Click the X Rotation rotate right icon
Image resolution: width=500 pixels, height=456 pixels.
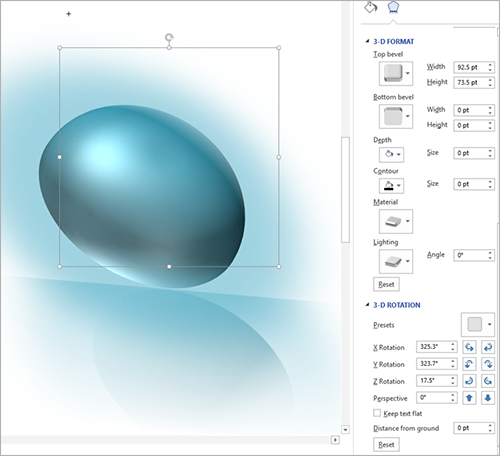coord(488,347)
